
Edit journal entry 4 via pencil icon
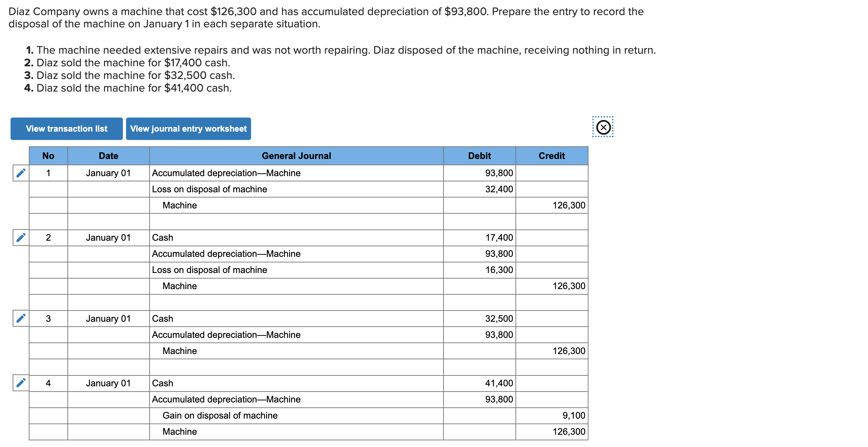click(21, 383)
